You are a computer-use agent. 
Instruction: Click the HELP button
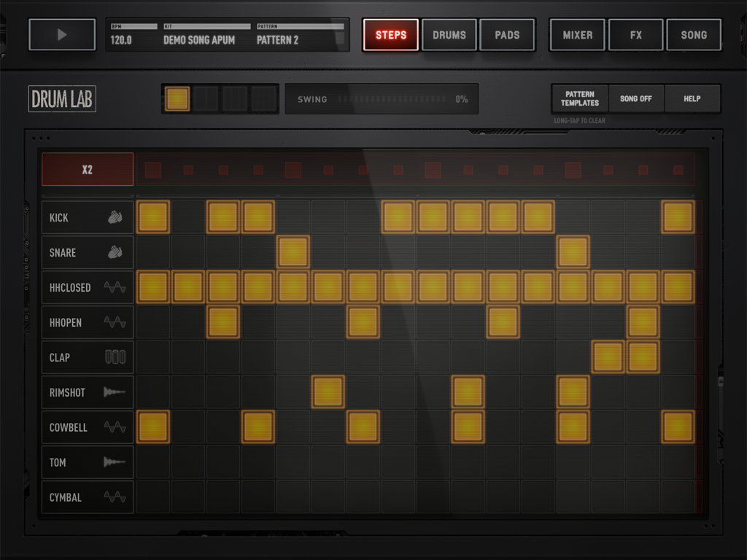(x=692, y=98)
